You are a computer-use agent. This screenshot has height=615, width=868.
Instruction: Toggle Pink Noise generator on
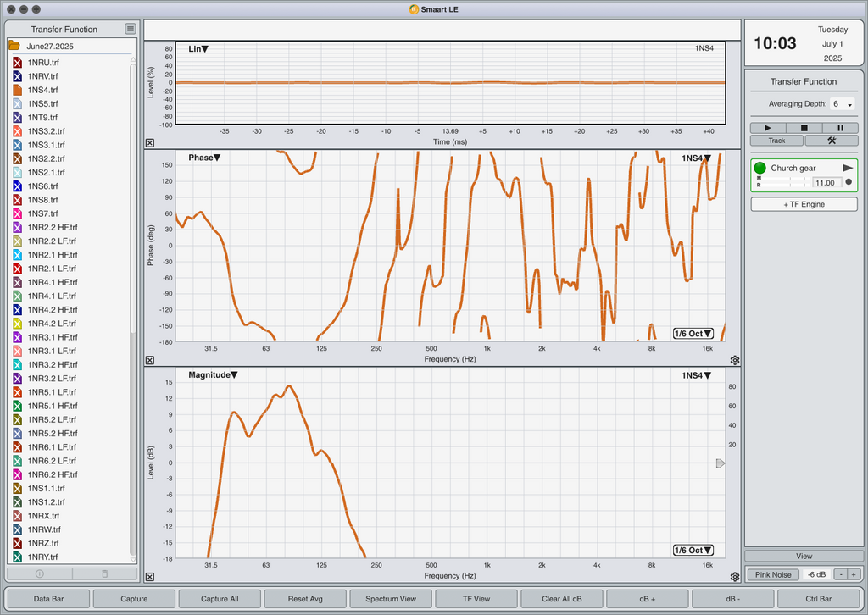pos(773,574)
